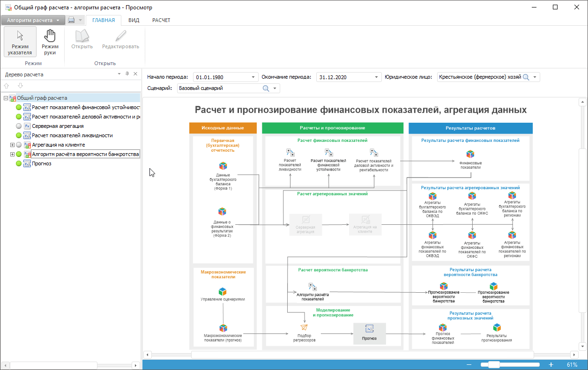This screenshot has height=370, width=588.
Task: Click Агрегаты финансовых показателей по регионам cube
Action: coord(512,235)
